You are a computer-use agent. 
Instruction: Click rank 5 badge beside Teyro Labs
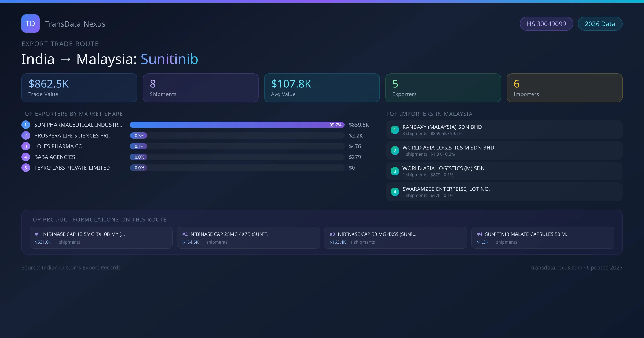tap(26, 168)
